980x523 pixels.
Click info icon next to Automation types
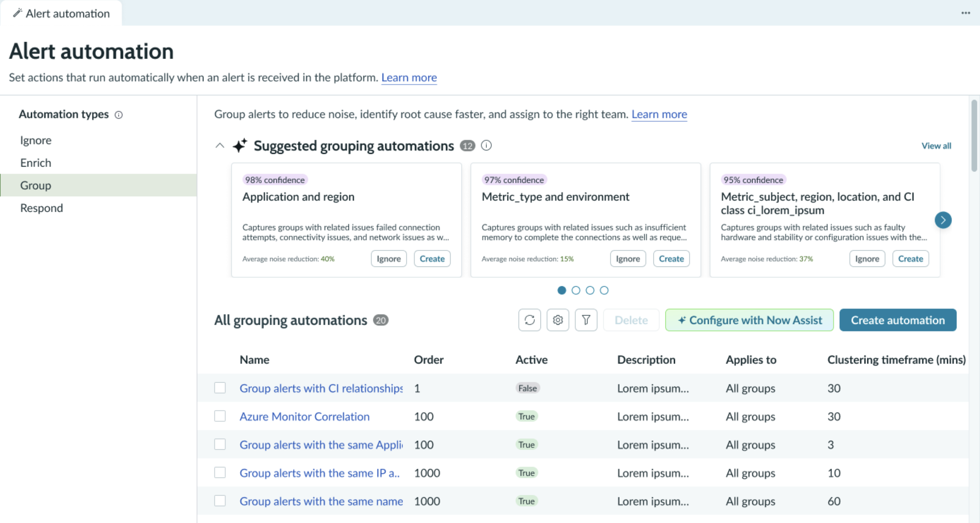[x=119, y=115]
